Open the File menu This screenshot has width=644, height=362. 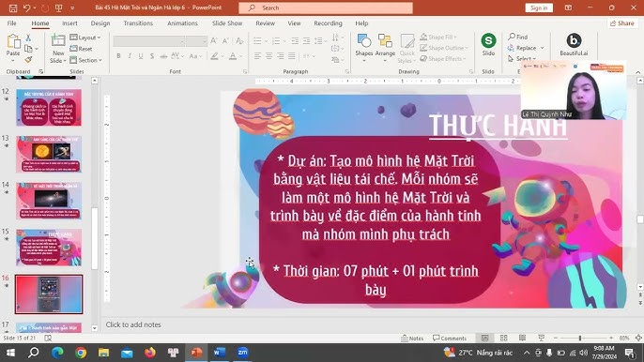[x=12, y=23]
